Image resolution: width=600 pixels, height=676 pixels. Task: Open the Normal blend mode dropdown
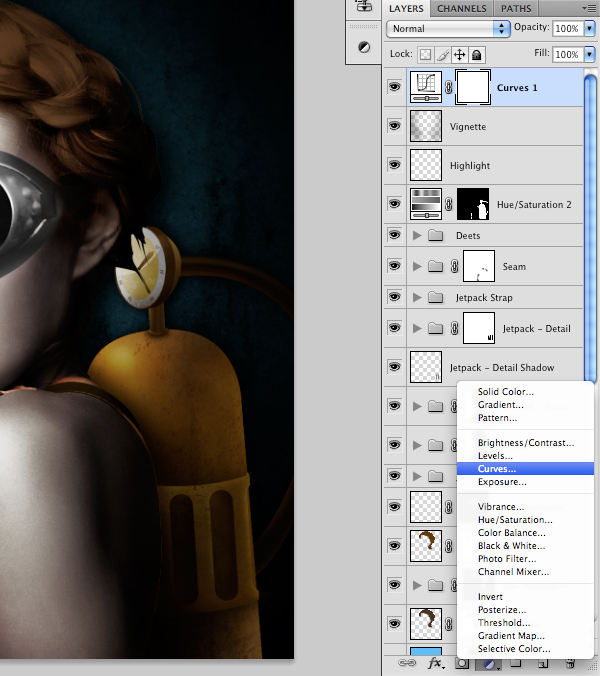448,28
